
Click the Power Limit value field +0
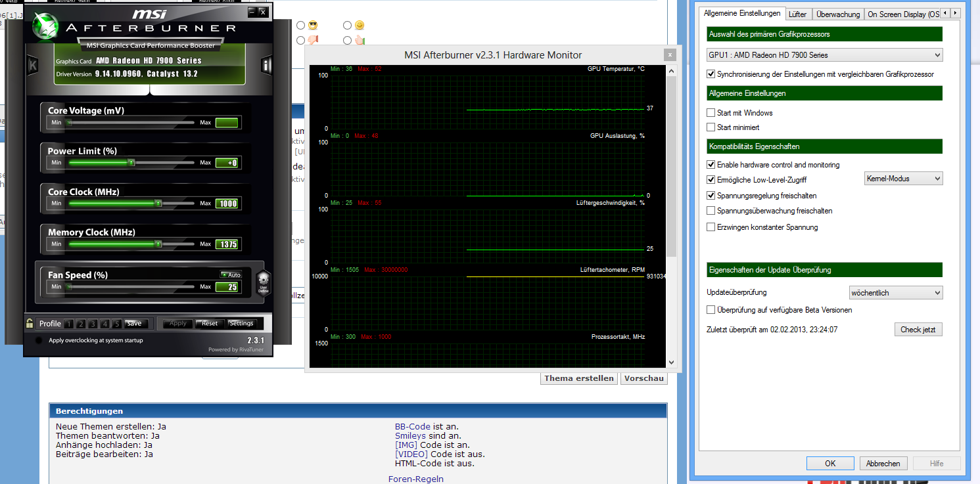[x=227, y=163]
